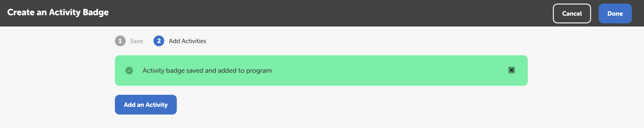Dismiss the green success notification
Screen dimensions: 644x128
511,70
